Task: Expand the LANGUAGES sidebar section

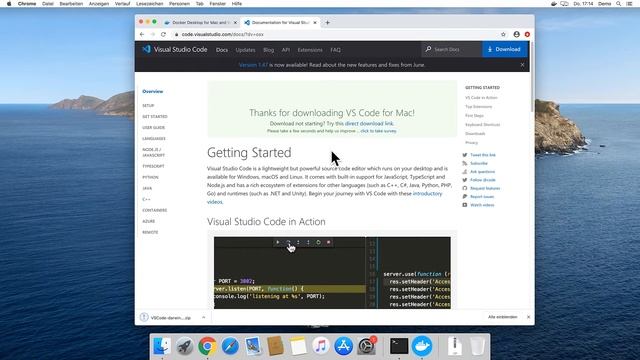Action: tap(154, 139)
